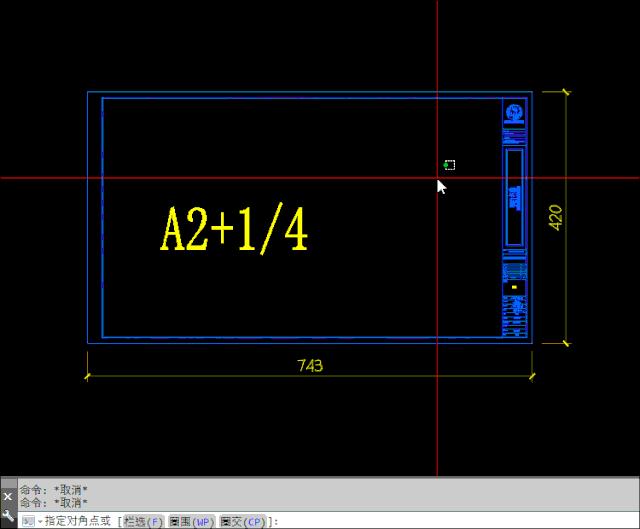Screen dimensions: 640x529
Task: Click the 743 dimension text
Action: (310, 365)
